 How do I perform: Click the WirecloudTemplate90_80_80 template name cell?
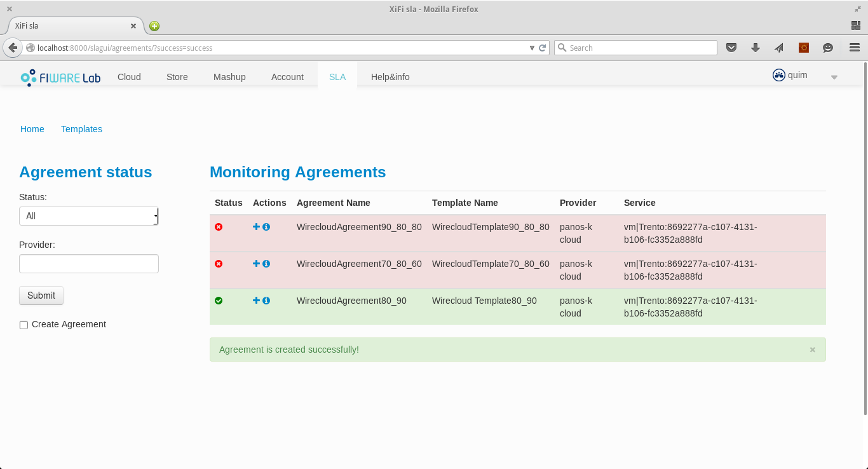click(491, 227)
